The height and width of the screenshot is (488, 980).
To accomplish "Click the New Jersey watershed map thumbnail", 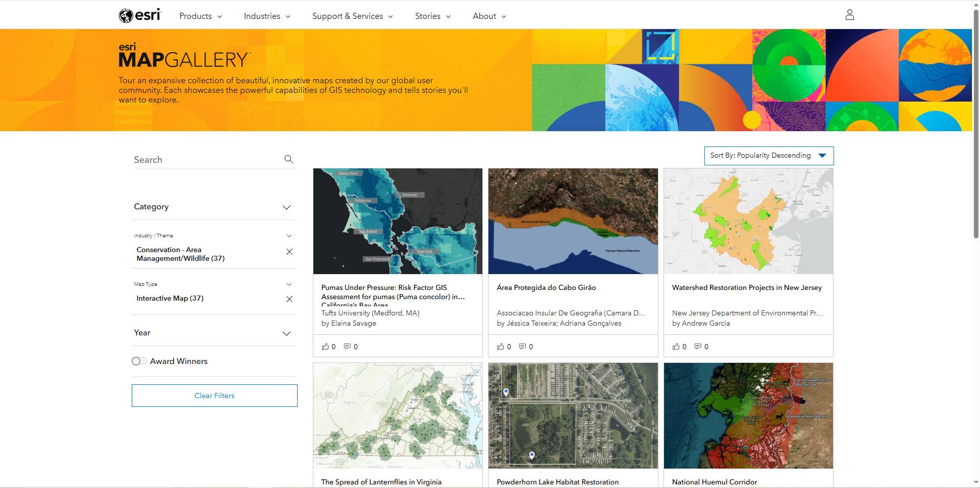I will 748,221.
